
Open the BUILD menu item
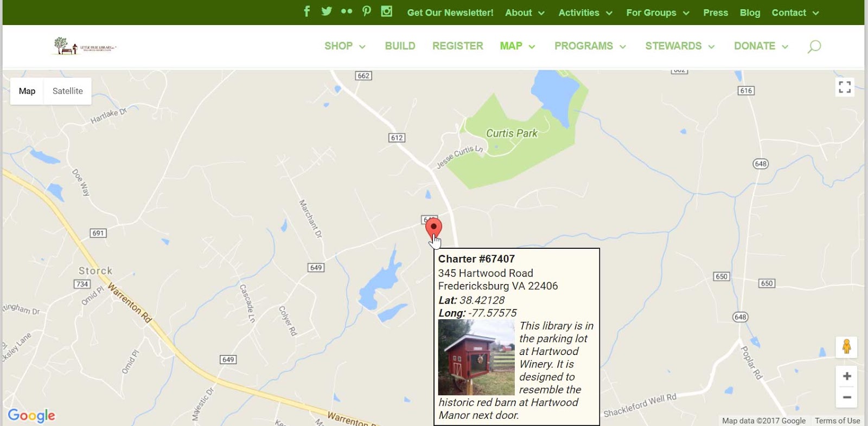pyautogui.click(x=400, y=46)
